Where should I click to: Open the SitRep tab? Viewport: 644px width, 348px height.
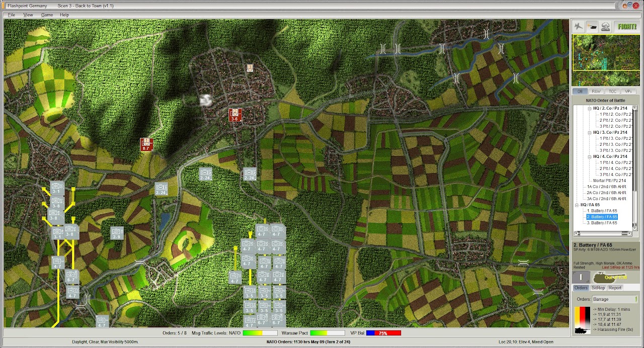(598, 288)
